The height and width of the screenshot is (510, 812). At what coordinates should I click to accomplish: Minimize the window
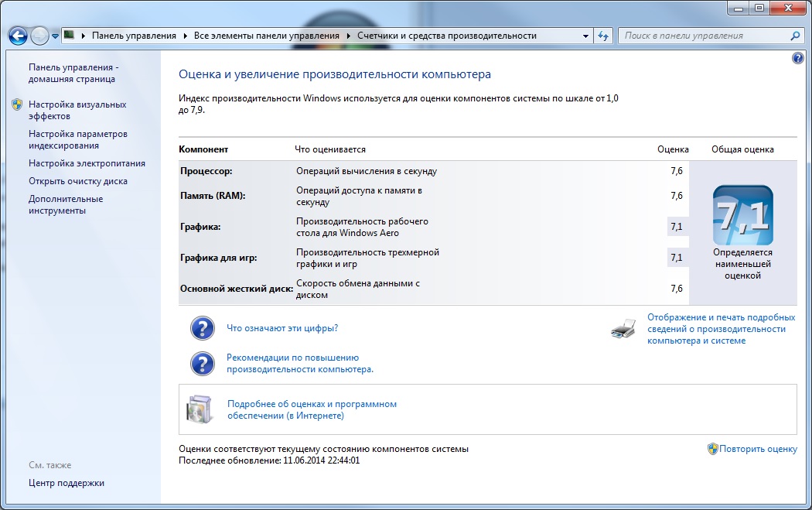click(x=738, y=9)
